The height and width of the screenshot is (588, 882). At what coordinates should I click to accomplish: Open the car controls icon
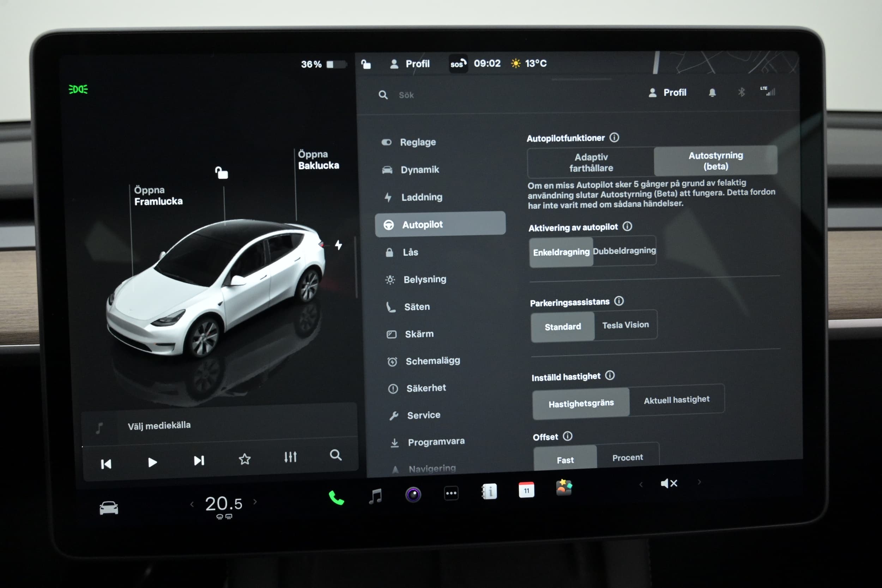coord(109,508)
